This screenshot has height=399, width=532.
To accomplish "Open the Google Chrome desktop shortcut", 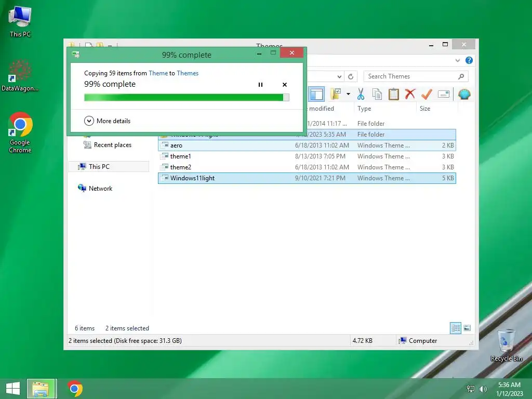I will click(20, 132).
